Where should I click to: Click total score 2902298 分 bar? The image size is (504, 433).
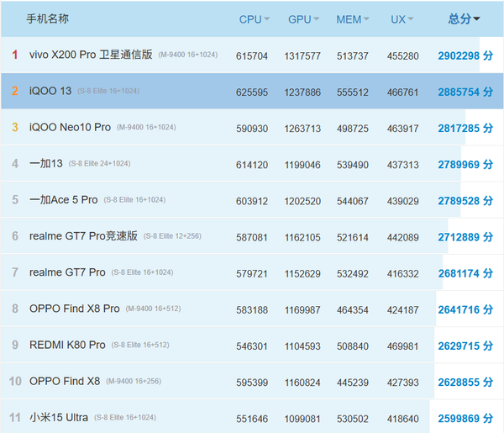click(x=465, y=55)
